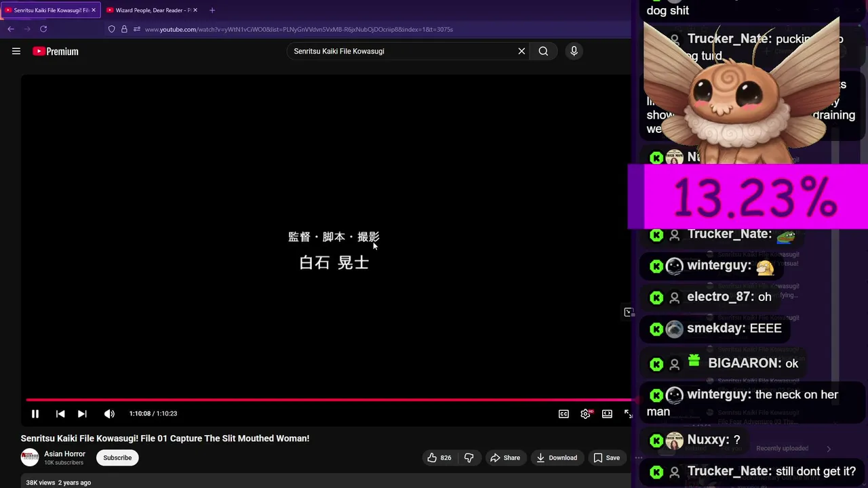Screen dimensions: 868x488
Task: Expand the Recently uploaded chevron
Action: coord(828,448)
